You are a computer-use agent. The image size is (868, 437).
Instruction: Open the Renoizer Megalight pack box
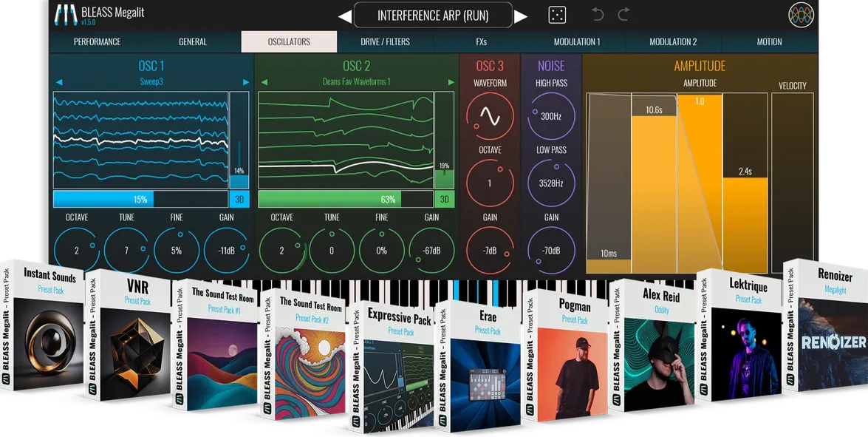(x=825, y=325)
